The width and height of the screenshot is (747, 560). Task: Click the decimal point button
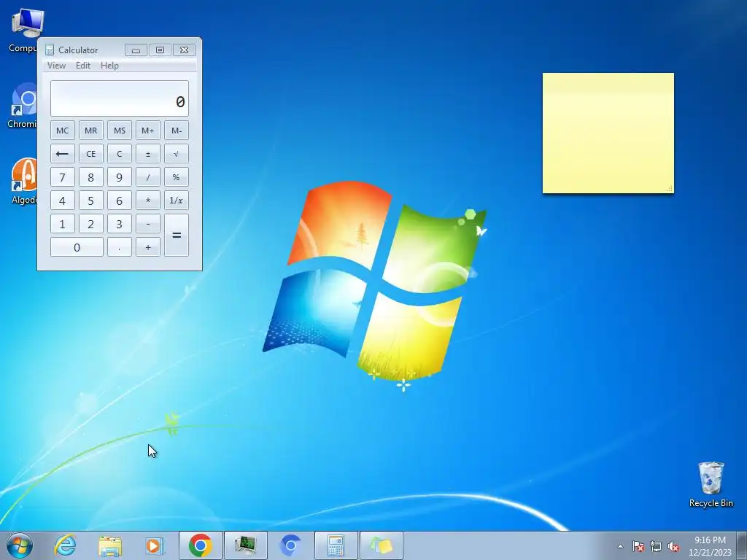pos(119,247)
